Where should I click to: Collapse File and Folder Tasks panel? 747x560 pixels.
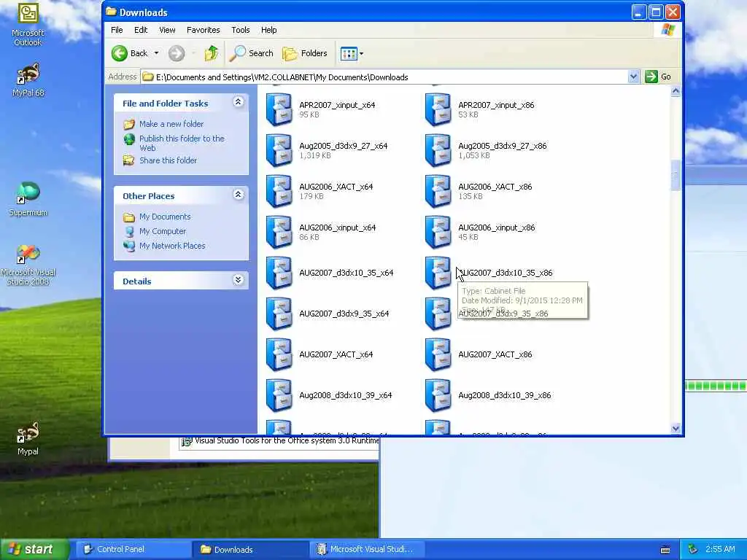coord(239,102)
